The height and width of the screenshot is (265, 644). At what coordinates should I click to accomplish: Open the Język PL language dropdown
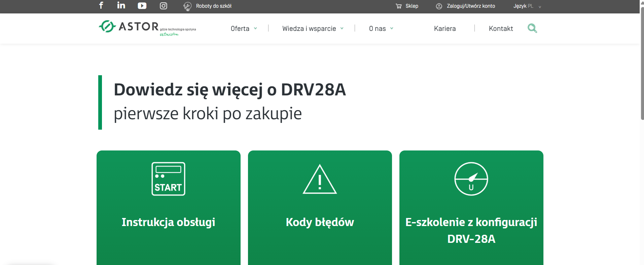click(x=527, y=6)
